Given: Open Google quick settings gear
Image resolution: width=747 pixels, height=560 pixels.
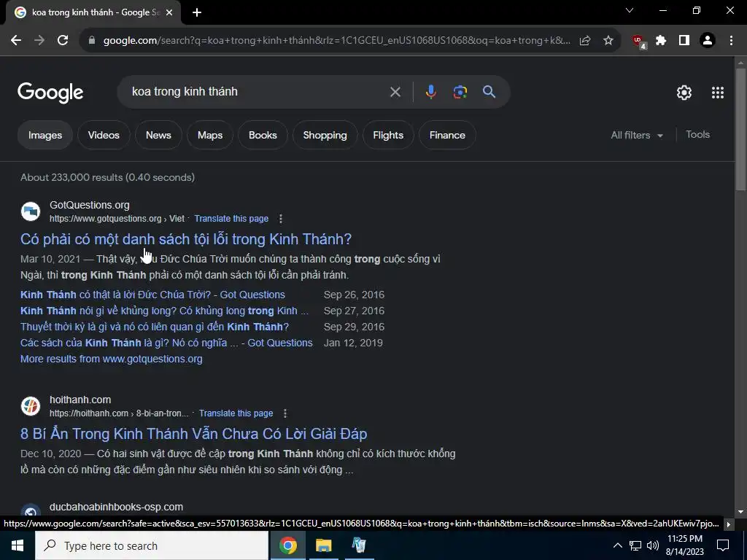Looking at the screenshot, I should click(684, 93).
